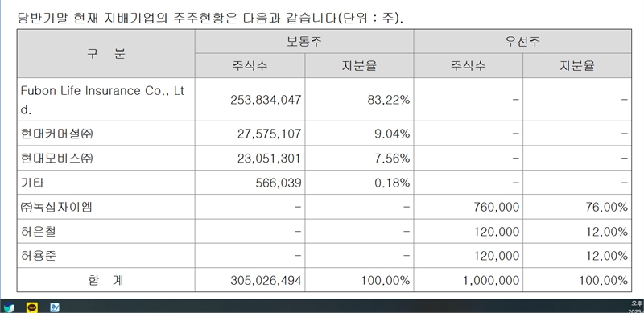The height and width of the screenshot is (313, 644).
Task: Click the ㈜녹십자아이엠 row label
Action: (106, 207)
